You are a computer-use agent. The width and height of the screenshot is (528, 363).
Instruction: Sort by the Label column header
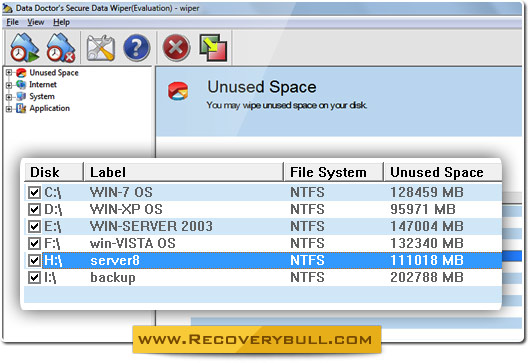(x=183, y=172)
